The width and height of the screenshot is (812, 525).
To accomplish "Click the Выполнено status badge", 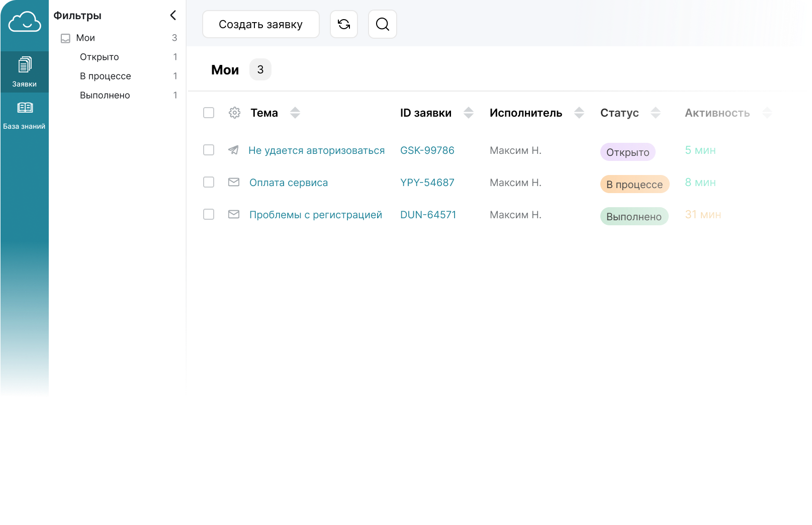I will pos(635,216).
